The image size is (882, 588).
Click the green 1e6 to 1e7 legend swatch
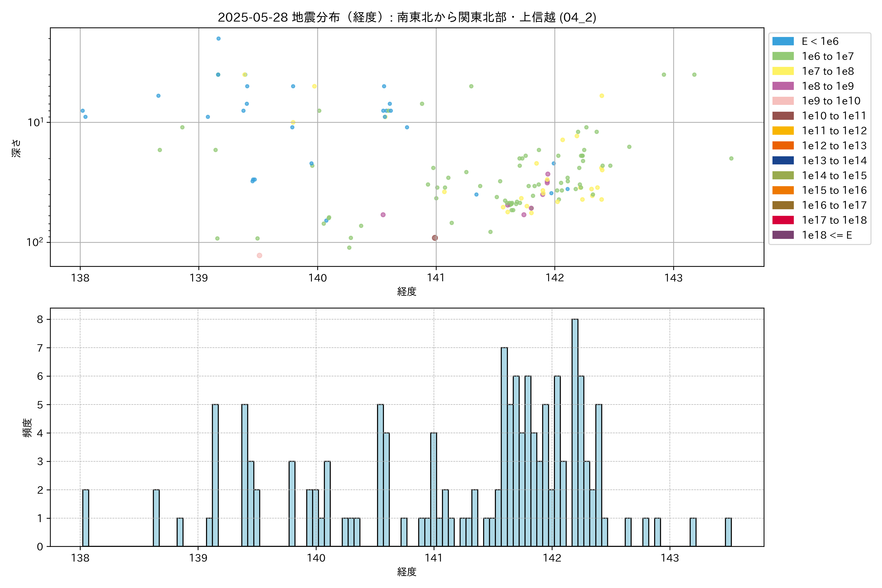[x=783, y=56]
